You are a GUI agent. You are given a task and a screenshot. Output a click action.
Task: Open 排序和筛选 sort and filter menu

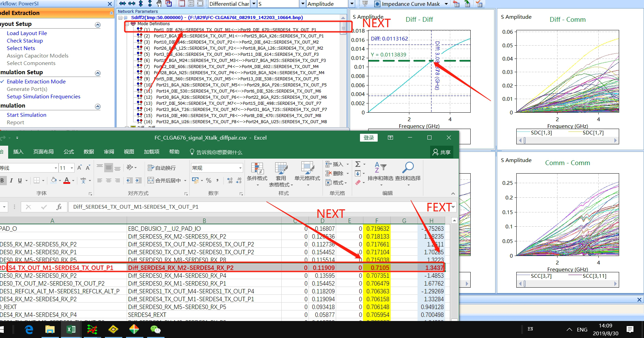380,174
